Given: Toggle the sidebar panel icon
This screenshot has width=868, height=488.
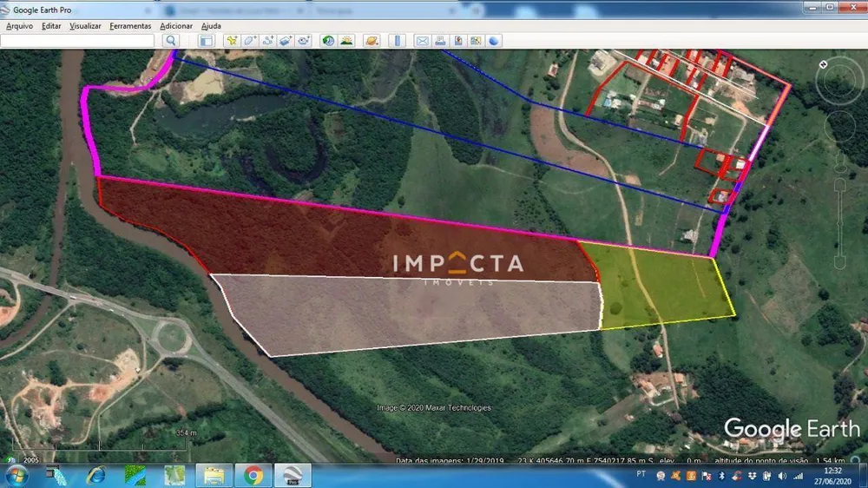Looking at the screenshot, I should coord(207,41).
